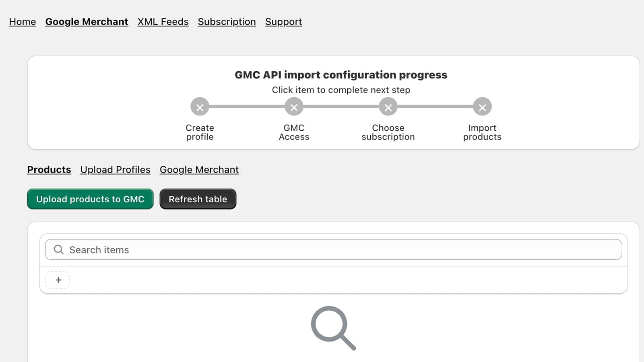This screenshot has height=362, width=644.
Task: Click the Create profile step circle icon
Action: (x=200, y=107)
